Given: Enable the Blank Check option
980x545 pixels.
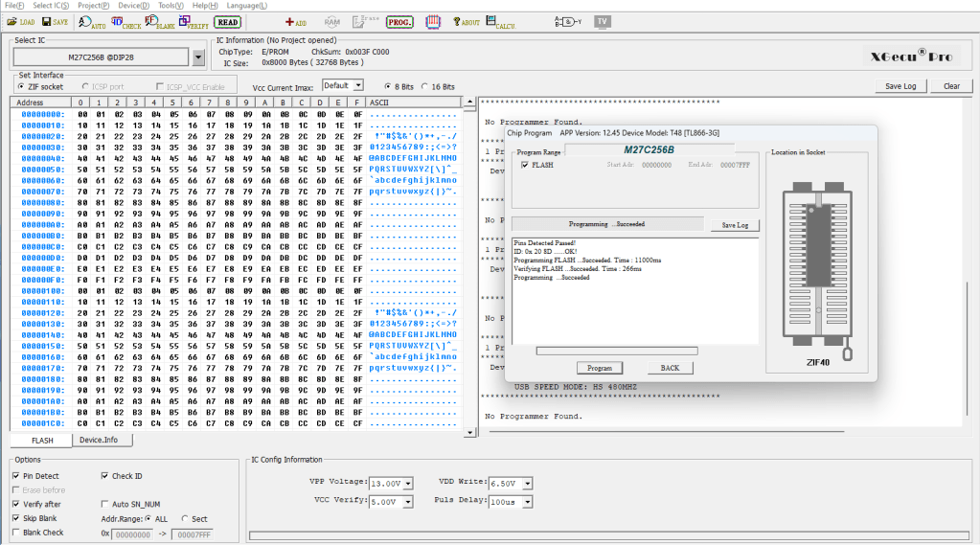Looking at the screenshot, I should pyautogui.click(x=16, y=533).
